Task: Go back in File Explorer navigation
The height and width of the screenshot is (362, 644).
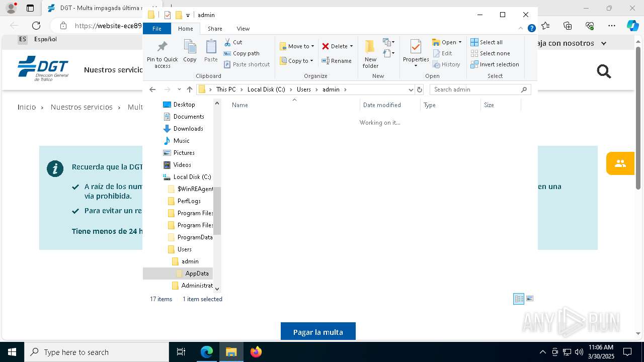Action: click(x=152, y=89)
